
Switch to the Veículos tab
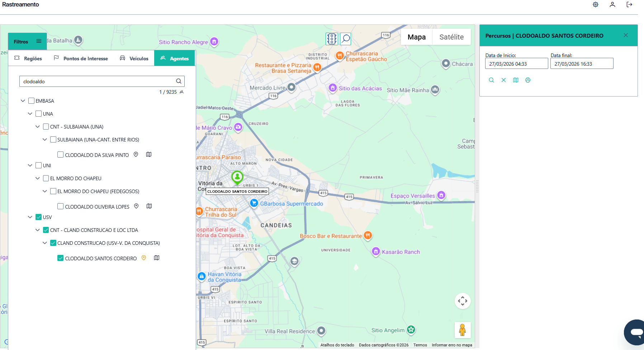tap(134, 59)
